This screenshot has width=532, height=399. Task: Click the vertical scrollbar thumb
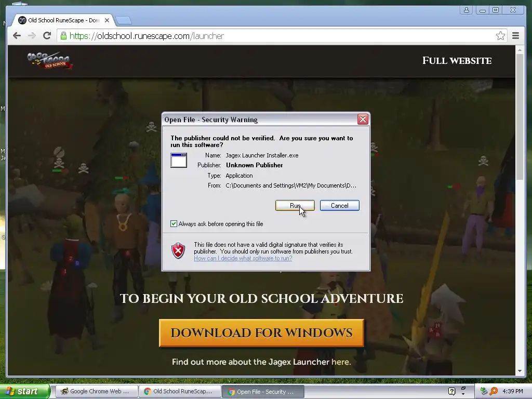point(520,116)
